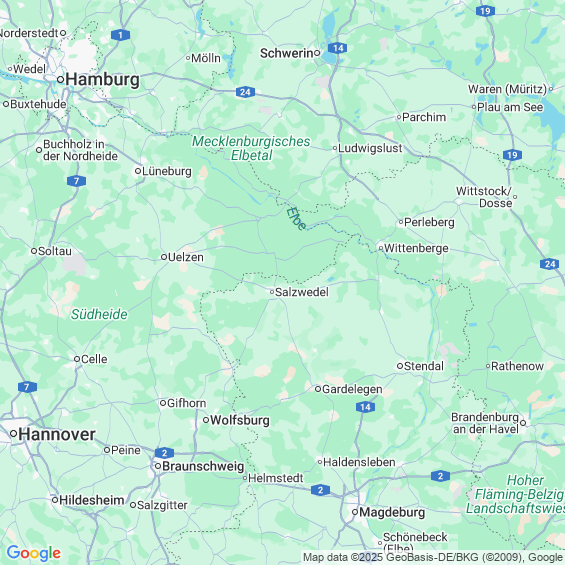Open the Map data attribution text
The height and width of the screenshot is (565, 565).
(433, 557)
